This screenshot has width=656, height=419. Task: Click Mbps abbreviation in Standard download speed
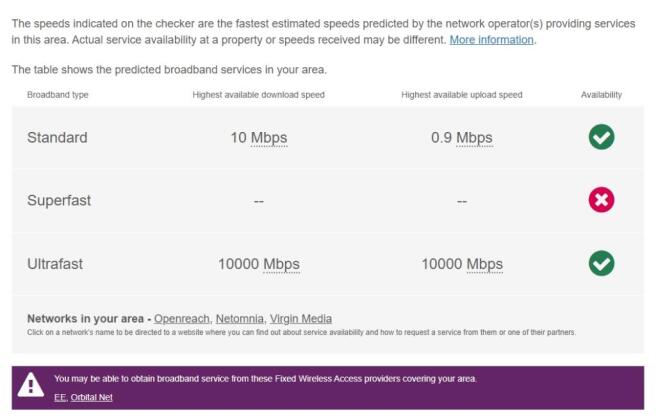click(x=269, y=138)
